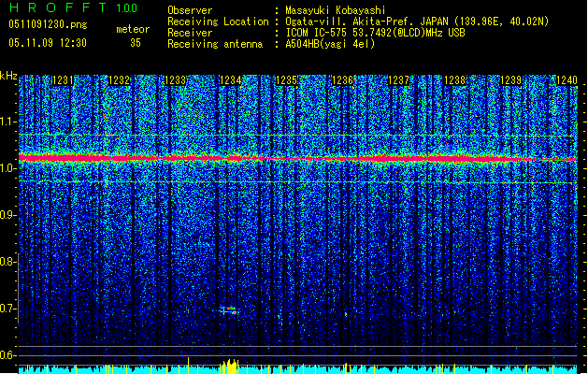Click the meteor echo blip near 0.7 kHz
This screenshot has width=588, height=374.
pos(230,310)
